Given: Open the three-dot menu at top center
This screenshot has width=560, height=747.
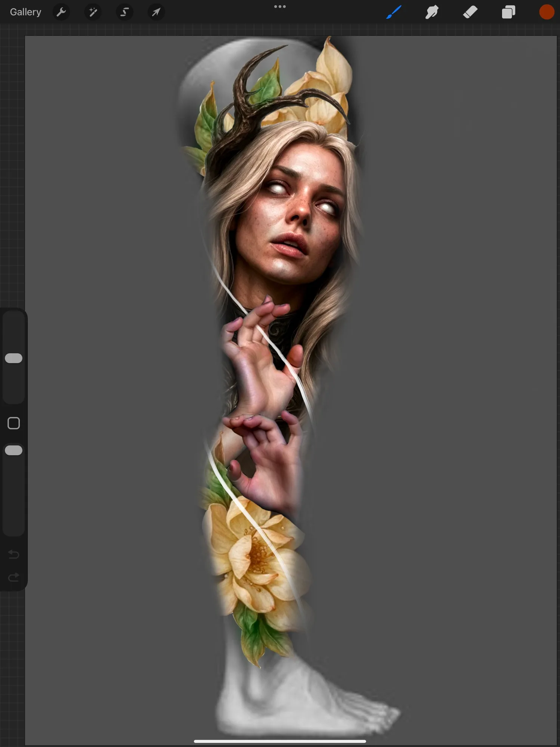Looking at the screenshot, I should click(280, 7).
